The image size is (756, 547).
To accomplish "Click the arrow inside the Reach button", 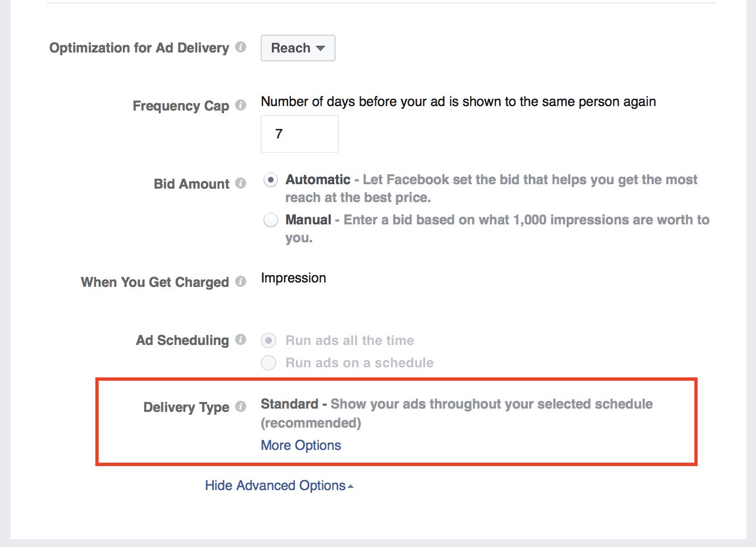I will tap(320, 48).
